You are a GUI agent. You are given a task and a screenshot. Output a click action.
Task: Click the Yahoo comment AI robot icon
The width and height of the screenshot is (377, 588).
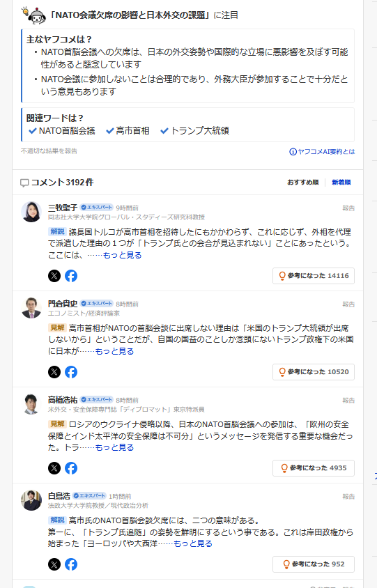(x=34, y=15)
